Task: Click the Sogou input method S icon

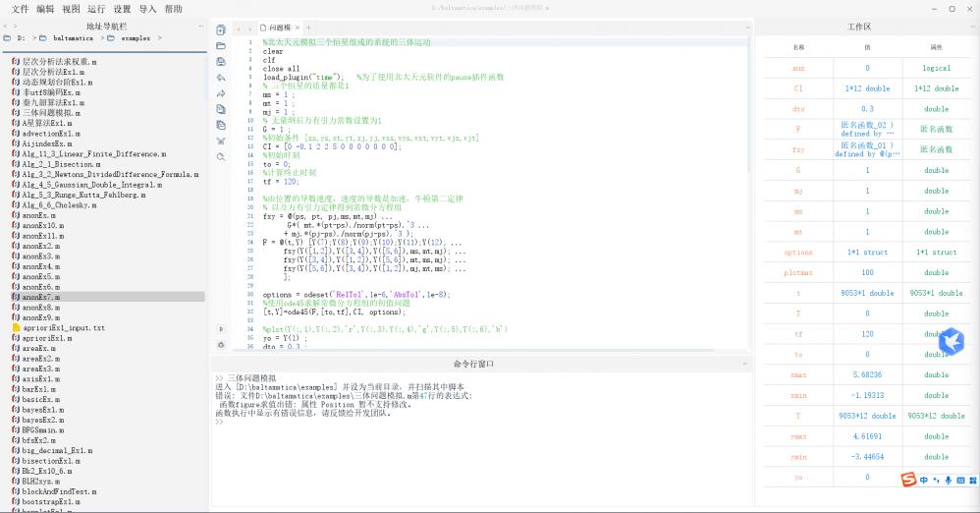Action: click(x=909, y=480)
